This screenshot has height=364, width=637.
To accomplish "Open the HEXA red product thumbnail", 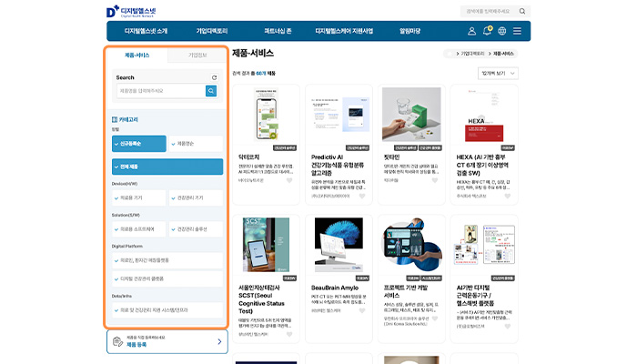I will pyautogui.click(x=484, y=115).
